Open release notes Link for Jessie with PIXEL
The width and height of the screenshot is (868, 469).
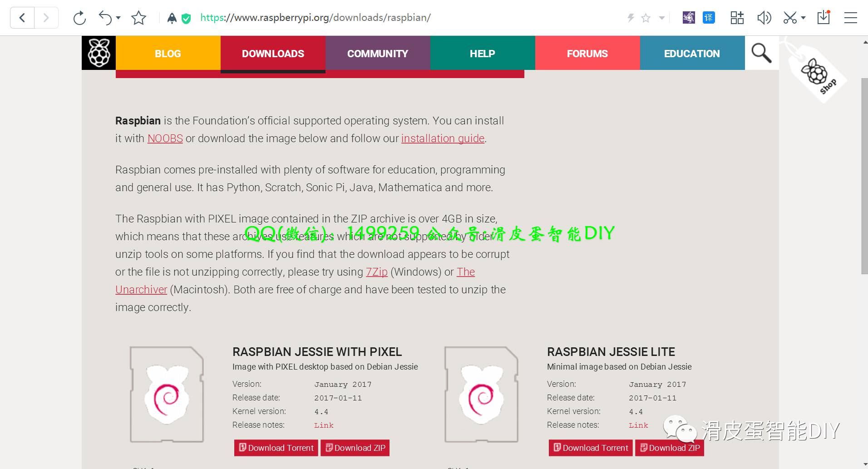coord(324,425)
